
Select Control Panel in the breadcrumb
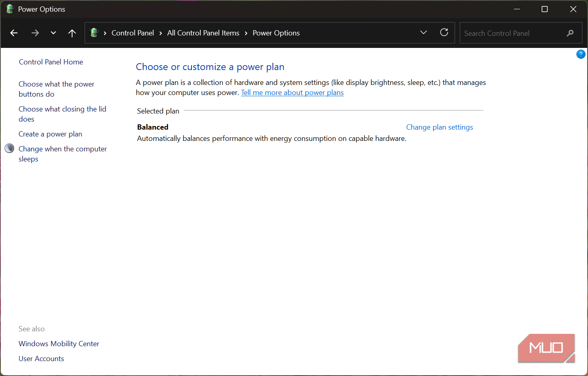133,33
